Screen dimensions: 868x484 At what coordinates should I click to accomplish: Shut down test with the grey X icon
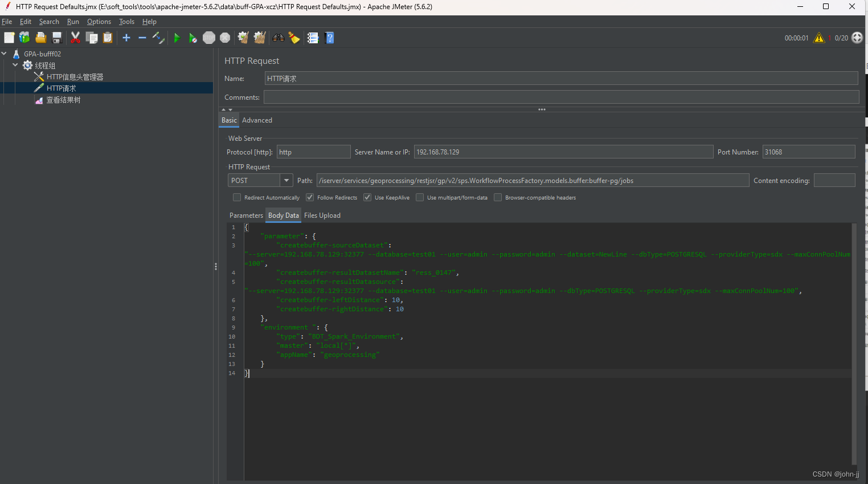225,38
